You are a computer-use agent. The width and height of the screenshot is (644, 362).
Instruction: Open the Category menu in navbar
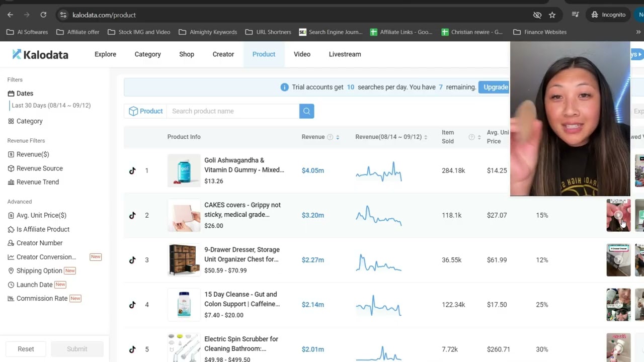point(147,54)
